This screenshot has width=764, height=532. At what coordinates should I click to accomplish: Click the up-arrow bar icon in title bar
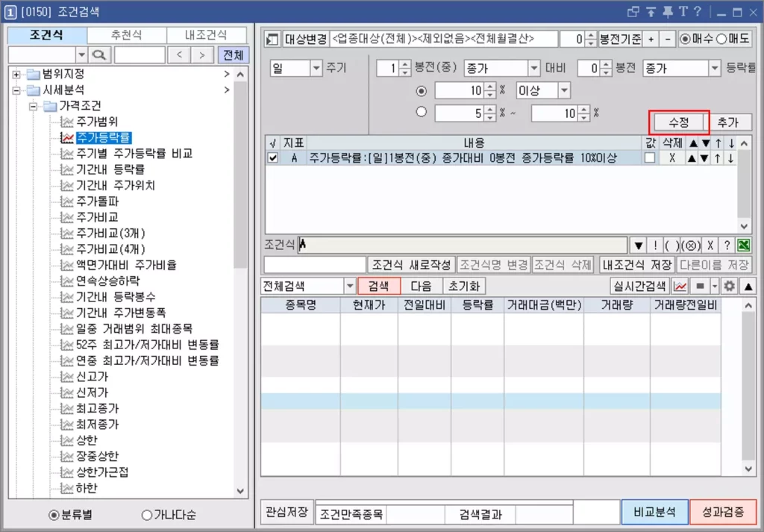651,12
